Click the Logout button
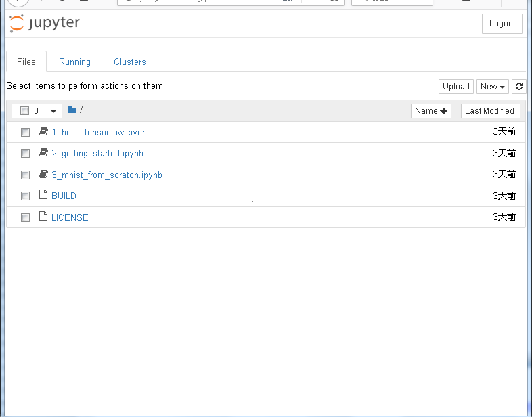The height and width of the screenshot is (419, 532). 502,24
